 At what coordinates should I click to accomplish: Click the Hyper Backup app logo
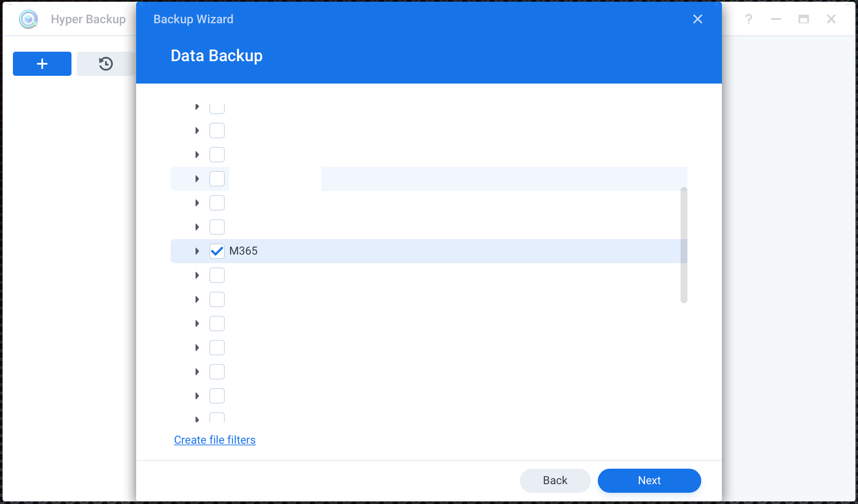point(28,19)
